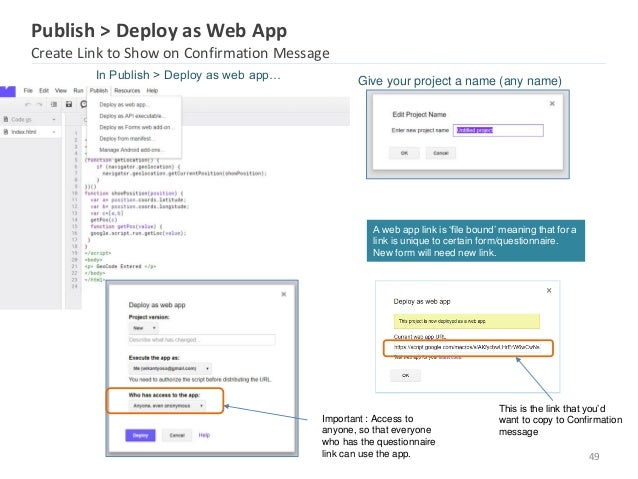Open the Resources menu
638x479 pixels.
(127, 90)
